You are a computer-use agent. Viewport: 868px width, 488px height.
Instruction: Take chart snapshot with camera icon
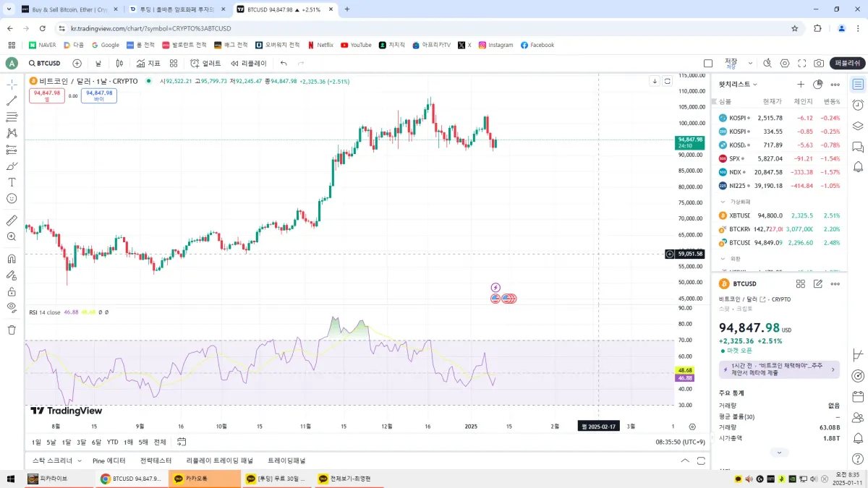(819, 64)
